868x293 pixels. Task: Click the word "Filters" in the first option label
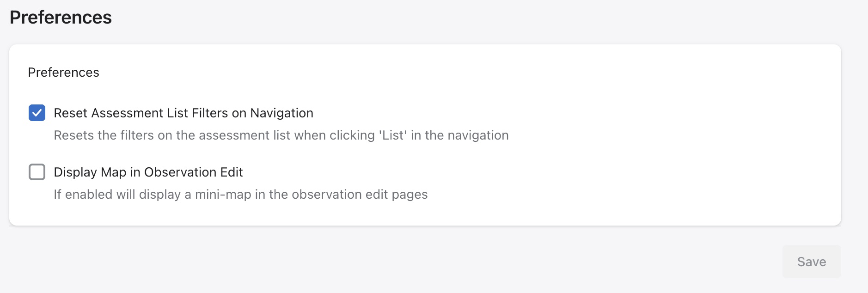tap(210, 113)
